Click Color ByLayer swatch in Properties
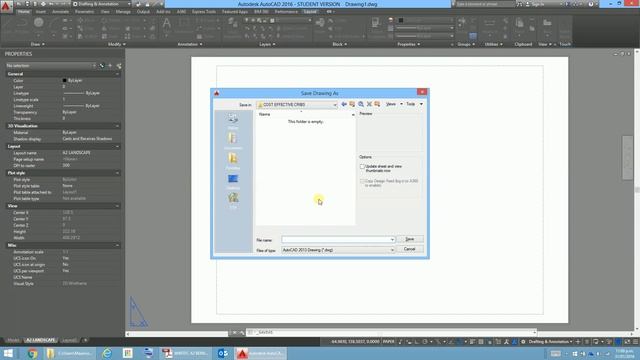Image resolution: width=640 pixels, height=360 pixels. (64, 81)
